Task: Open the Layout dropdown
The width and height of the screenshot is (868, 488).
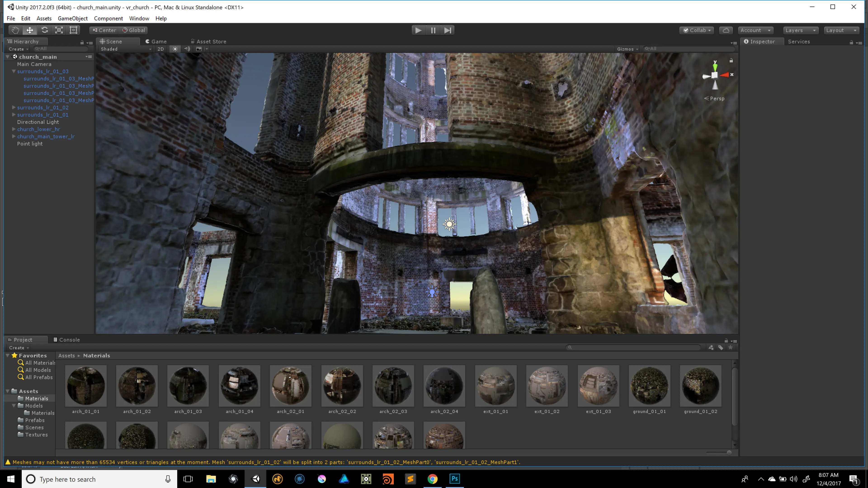Action: tap(841, 30)
